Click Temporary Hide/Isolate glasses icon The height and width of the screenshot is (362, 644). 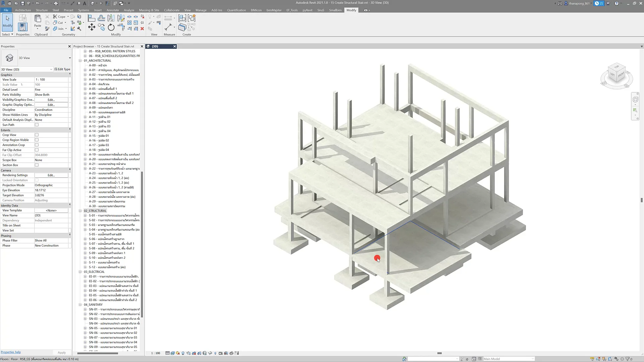pyautogui.click(x=210, y=353)
